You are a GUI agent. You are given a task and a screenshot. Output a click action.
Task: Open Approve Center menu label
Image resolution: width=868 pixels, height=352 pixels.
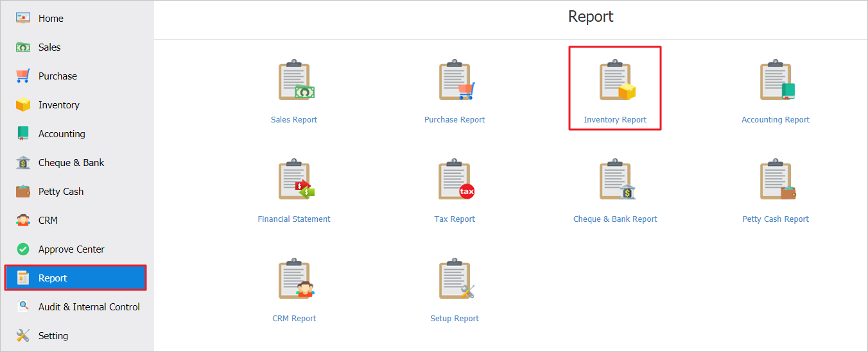(71, 249)
